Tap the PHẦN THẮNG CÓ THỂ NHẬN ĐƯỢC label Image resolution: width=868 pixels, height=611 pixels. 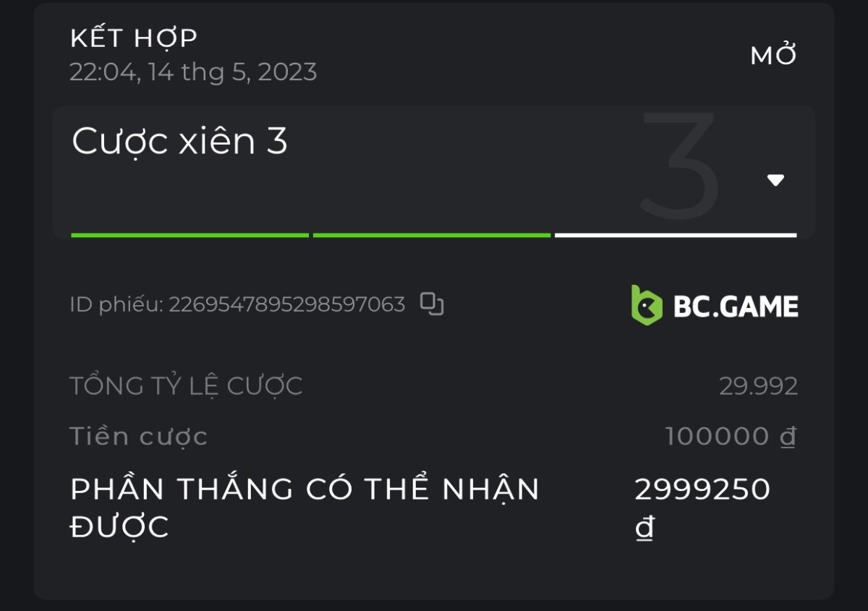coord(305,508)
